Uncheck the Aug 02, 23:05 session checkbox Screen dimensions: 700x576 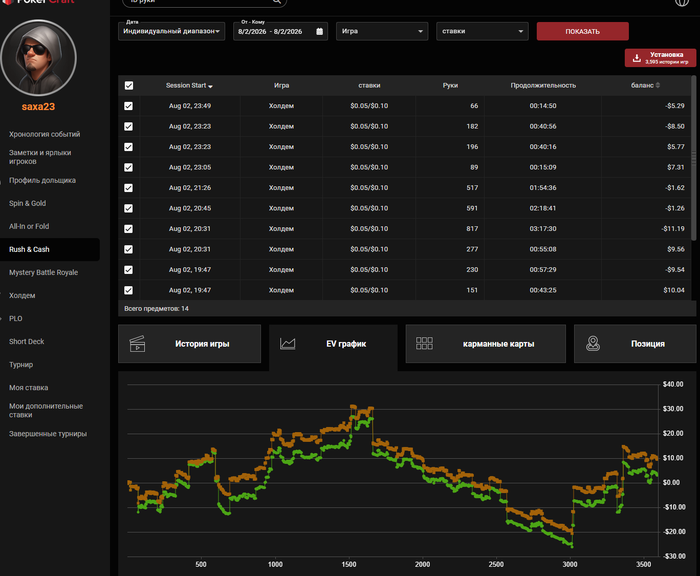(x=129, y=167)
